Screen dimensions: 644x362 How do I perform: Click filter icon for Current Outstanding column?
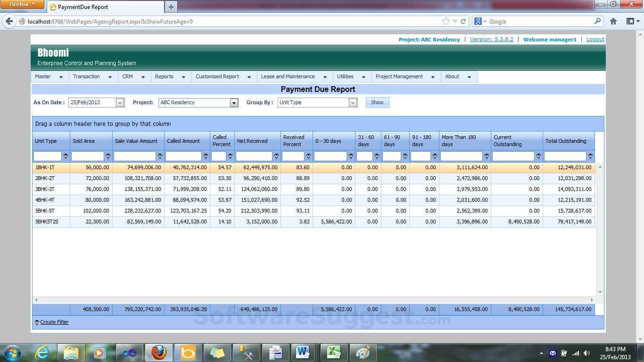[538, 156]
